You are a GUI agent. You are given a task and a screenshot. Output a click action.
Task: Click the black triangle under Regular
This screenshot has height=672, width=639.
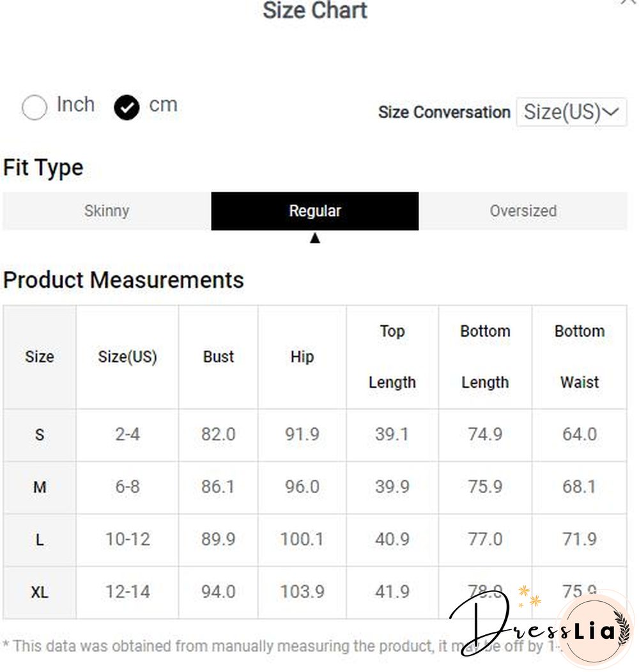point(314,238)
